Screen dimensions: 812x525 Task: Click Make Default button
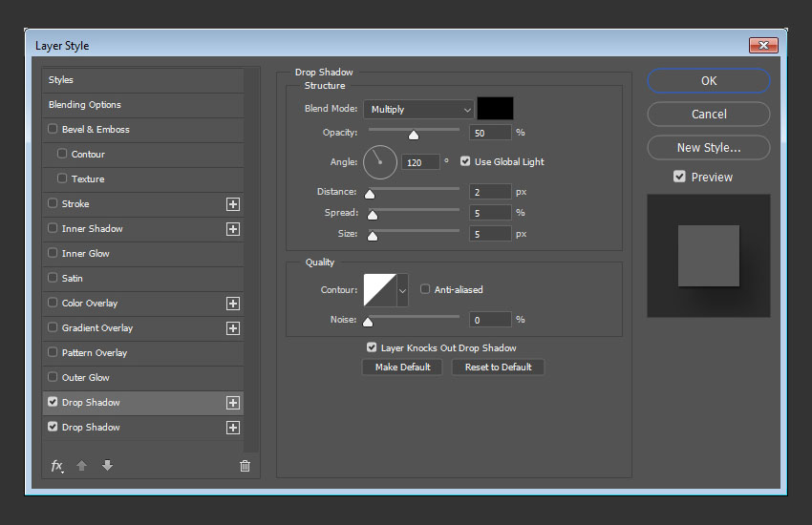(x=402, y=367)
